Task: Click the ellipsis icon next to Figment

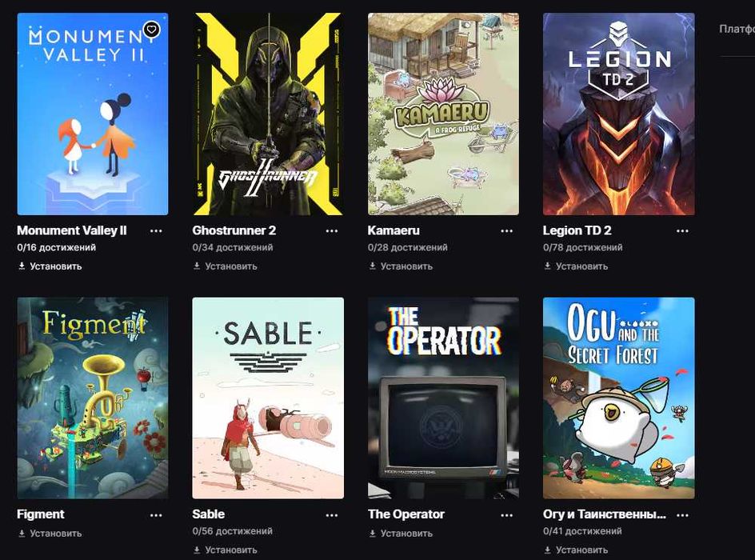Action: coord(156,515)
